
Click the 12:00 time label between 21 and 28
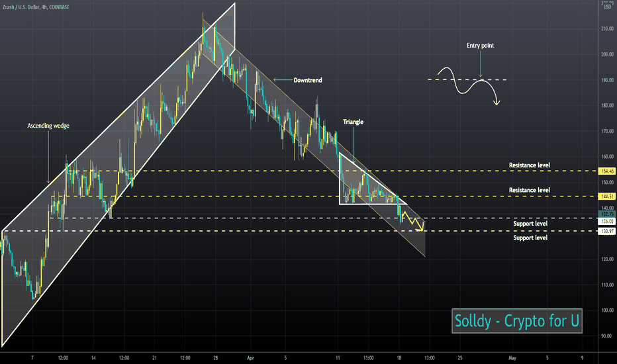pyautogui.click(x=185, y=358)
